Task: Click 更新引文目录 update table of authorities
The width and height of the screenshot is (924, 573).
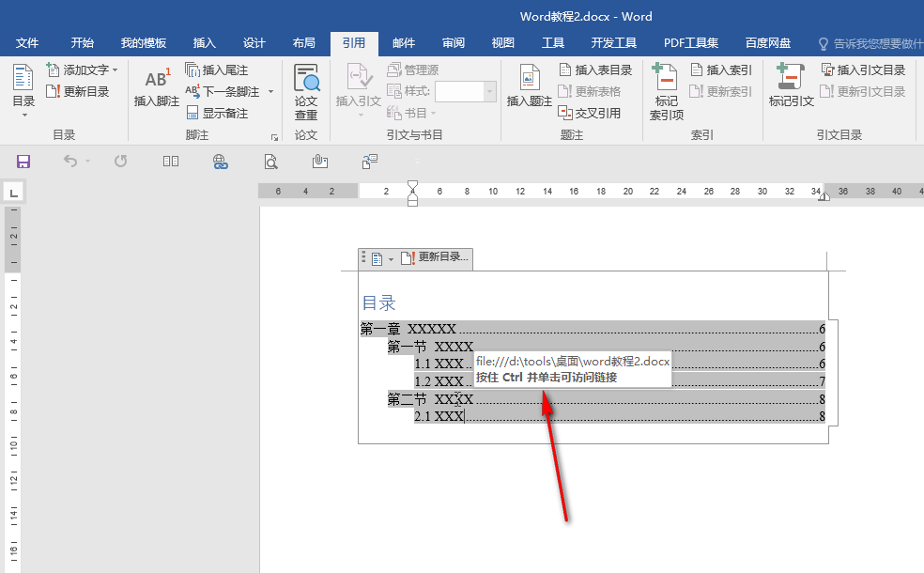Action: tap(863, 91)
